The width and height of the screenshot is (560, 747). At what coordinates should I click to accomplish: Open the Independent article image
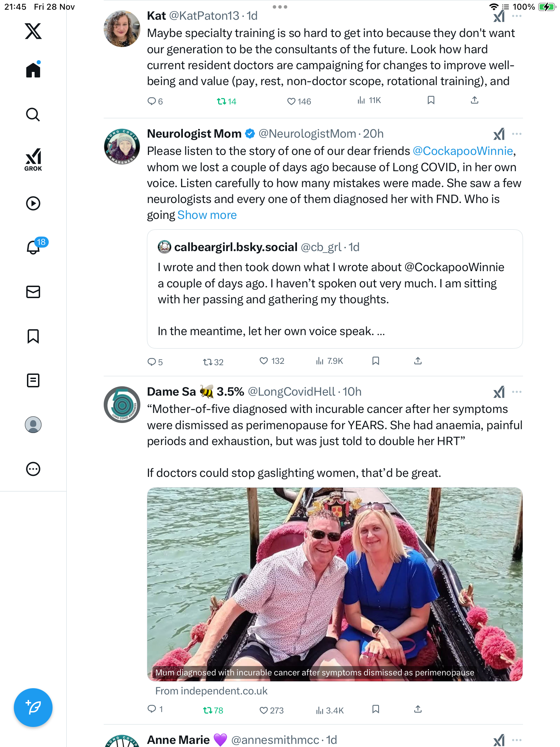335,584
